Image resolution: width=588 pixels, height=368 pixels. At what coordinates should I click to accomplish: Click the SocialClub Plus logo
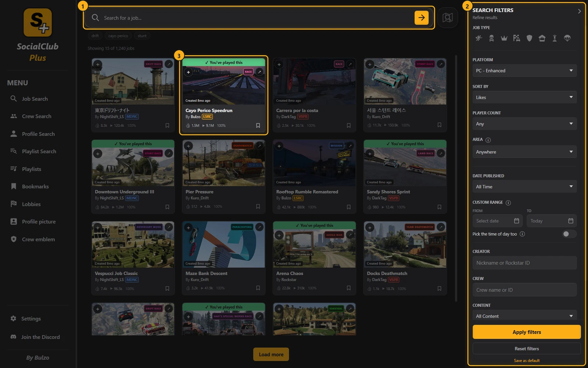coord(37,35)
